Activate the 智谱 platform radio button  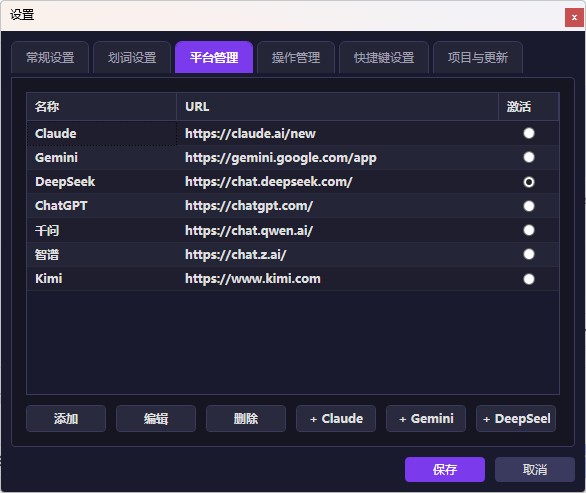click(528, 255)
